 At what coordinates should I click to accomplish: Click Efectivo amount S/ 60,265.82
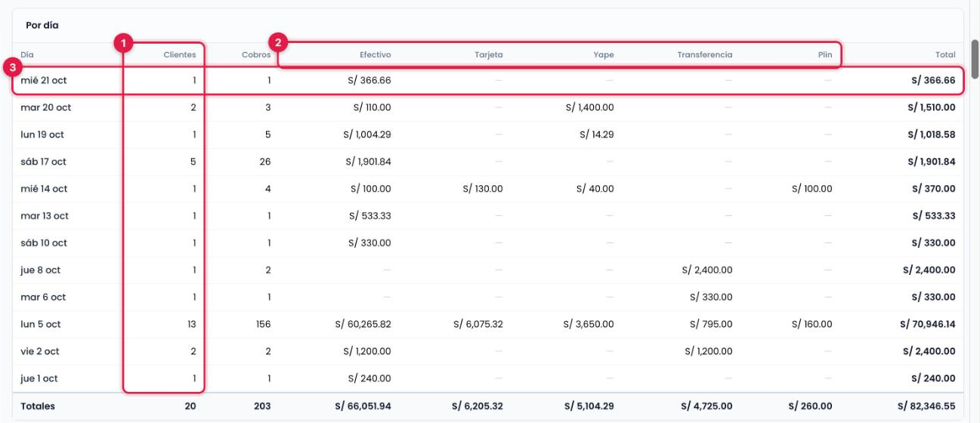tap(363, 325)
